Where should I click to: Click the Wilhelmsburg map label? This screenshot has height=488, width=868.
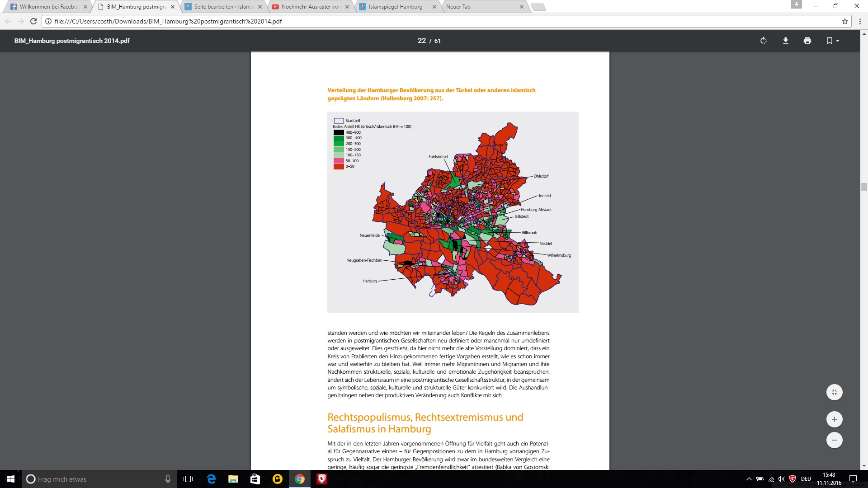pyautogui.click(x=559, y=255)
